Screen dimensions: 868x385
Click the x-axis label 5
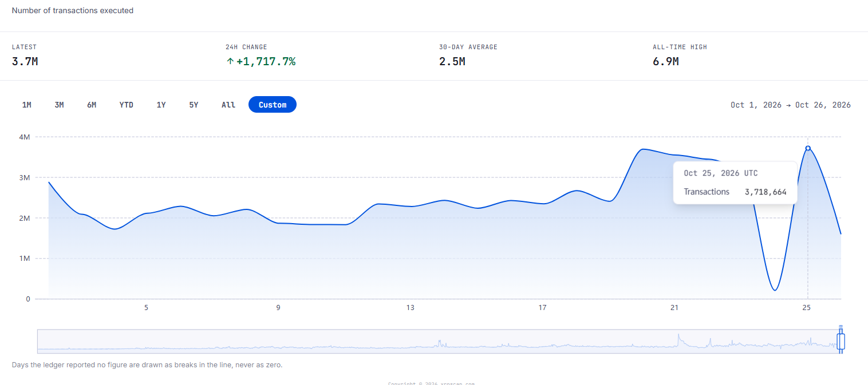click(146, 308)
